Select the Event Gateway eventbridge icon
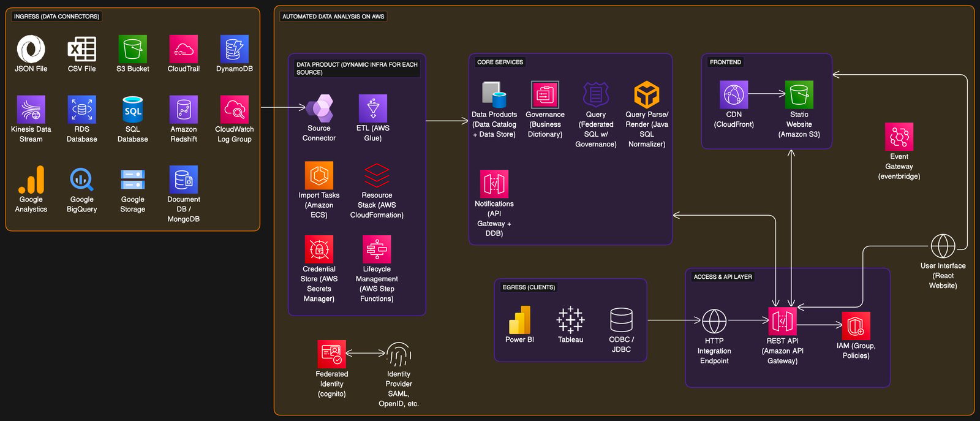This screenshot has width=980, height=421. pyautogui.click(x=899, y=137)
